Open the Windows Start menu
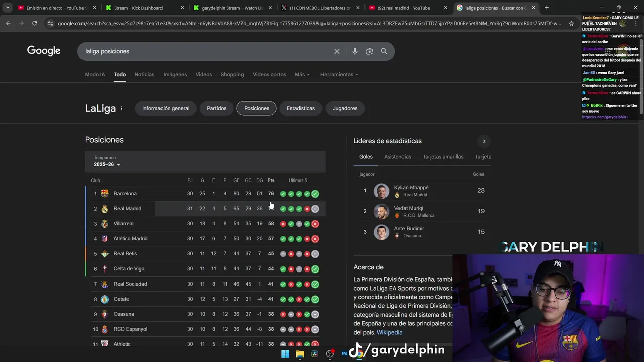The height and width of the screenshot is (362, 644). [285, 354]
